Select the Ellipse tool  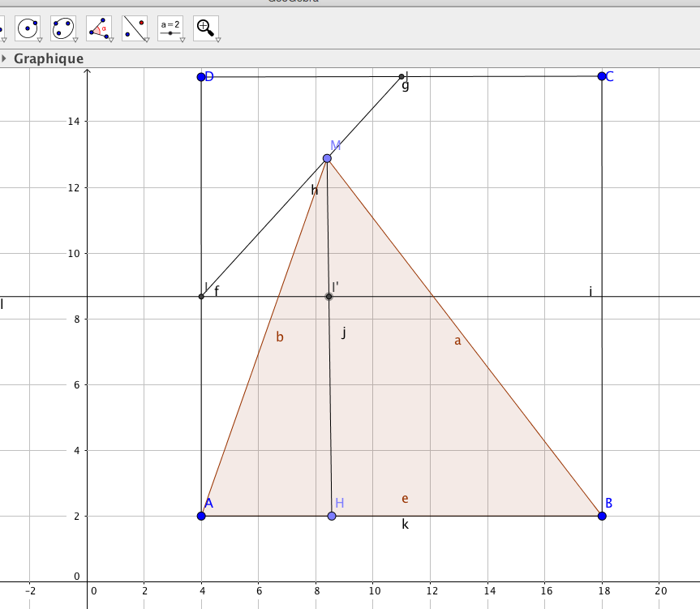(x=62, y=27)
